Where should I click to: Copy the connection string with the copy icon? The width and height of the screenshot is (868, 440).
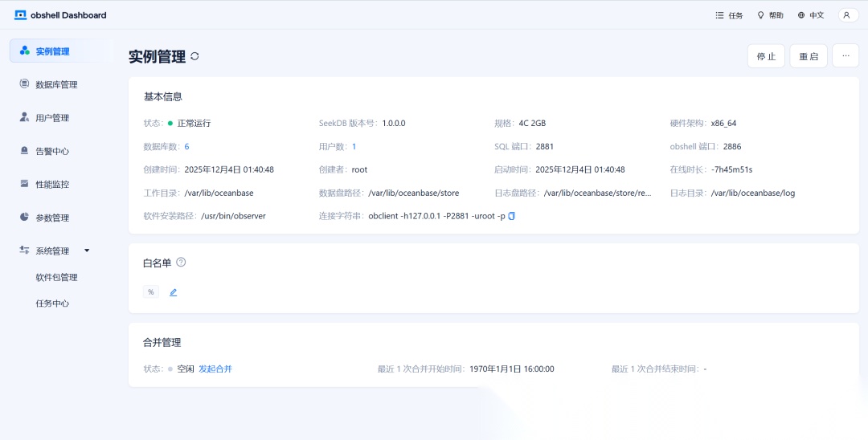511,216
